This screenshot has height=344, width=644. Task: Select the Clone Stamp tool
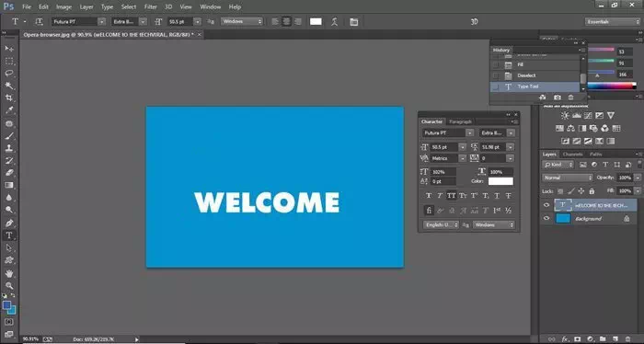pyautogui.click(x=9, y=148)
